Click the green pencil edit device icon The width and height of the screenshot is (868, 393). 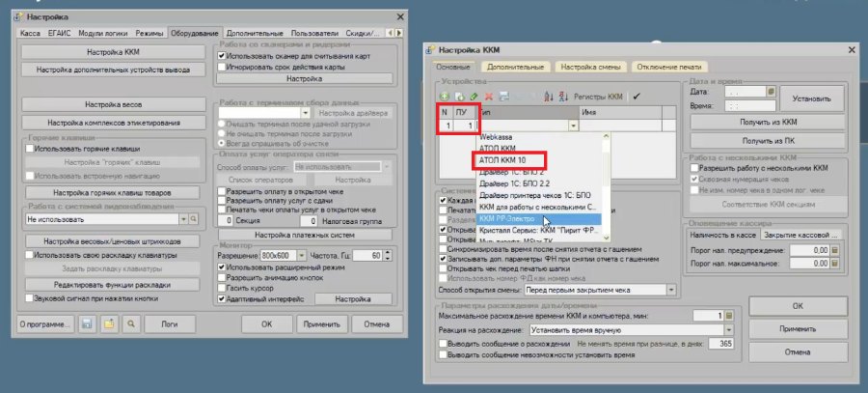click(x=474, y=97)
